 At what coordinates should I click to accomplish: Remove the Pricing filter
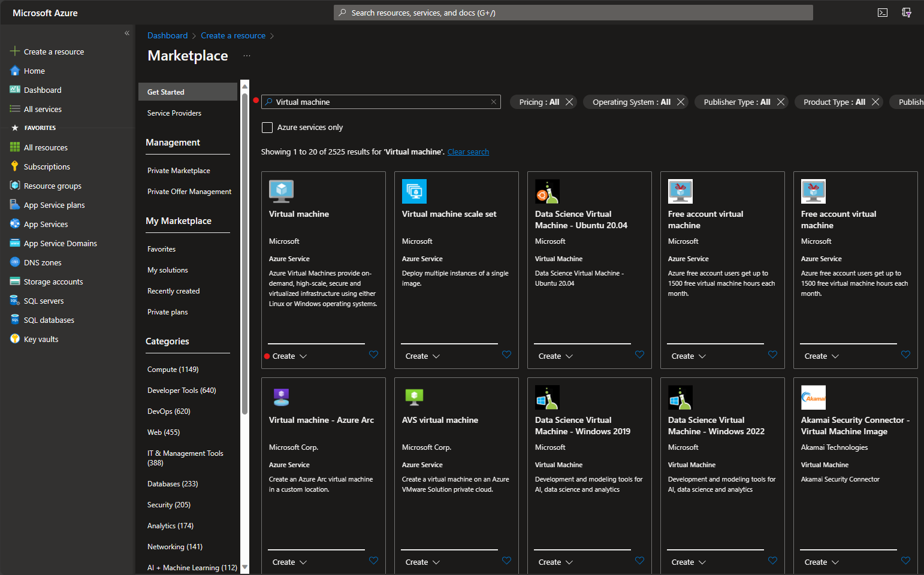tap(569, 102)
